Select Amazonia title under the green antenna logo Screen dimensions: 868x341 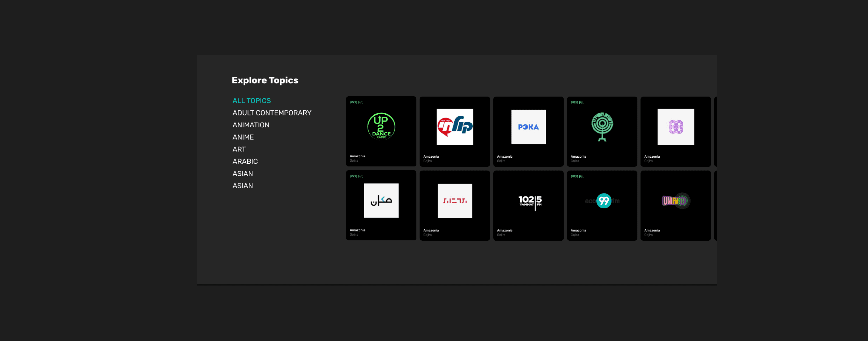(578, 157)
